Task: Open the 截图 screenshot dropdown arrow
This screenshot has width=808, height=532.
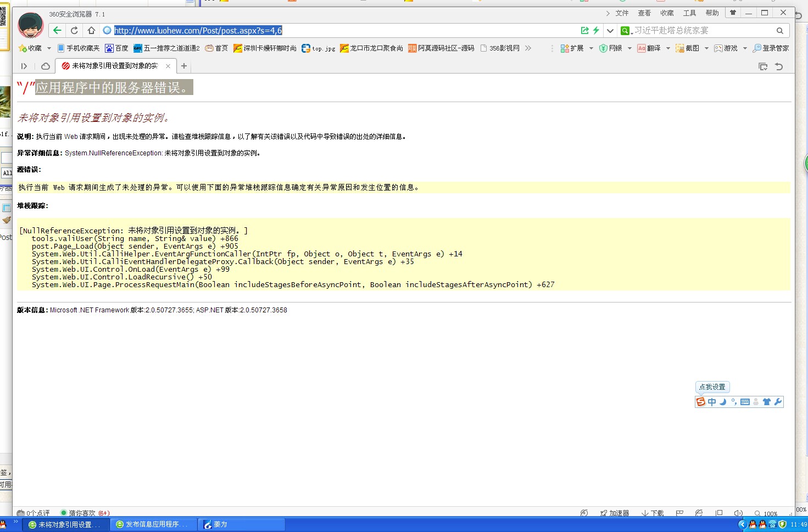Action: click(x=706, y=48)
